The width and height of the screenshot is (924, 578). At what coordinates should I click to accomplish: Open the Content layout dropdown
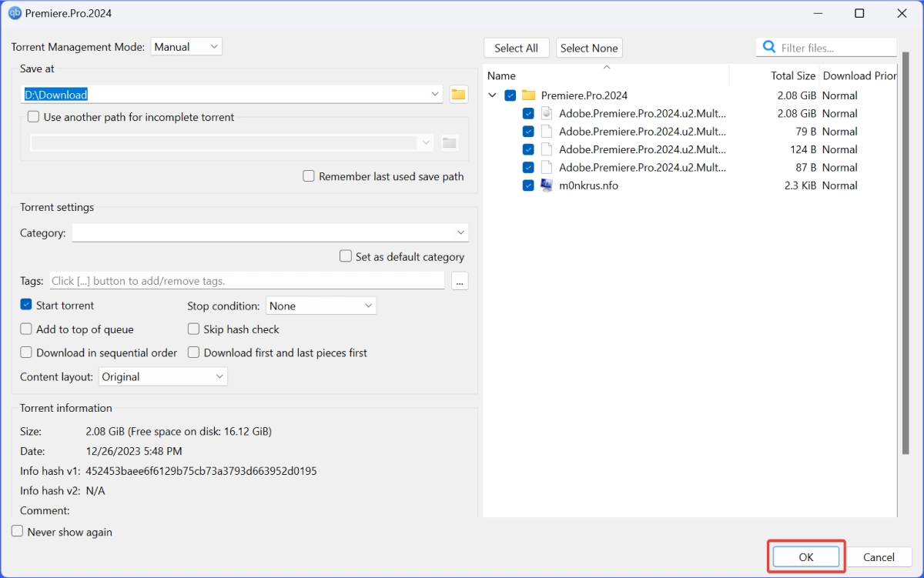(163, 376)
